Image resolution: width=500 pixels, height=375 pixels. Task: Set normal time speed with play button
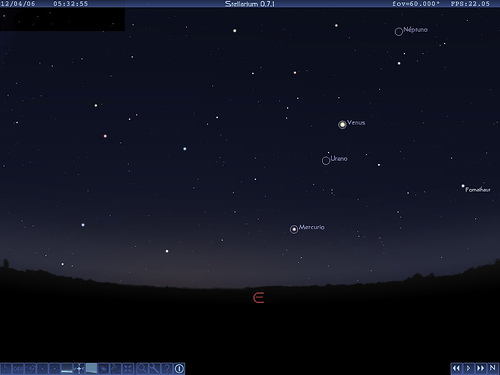(x=468, y=368)
